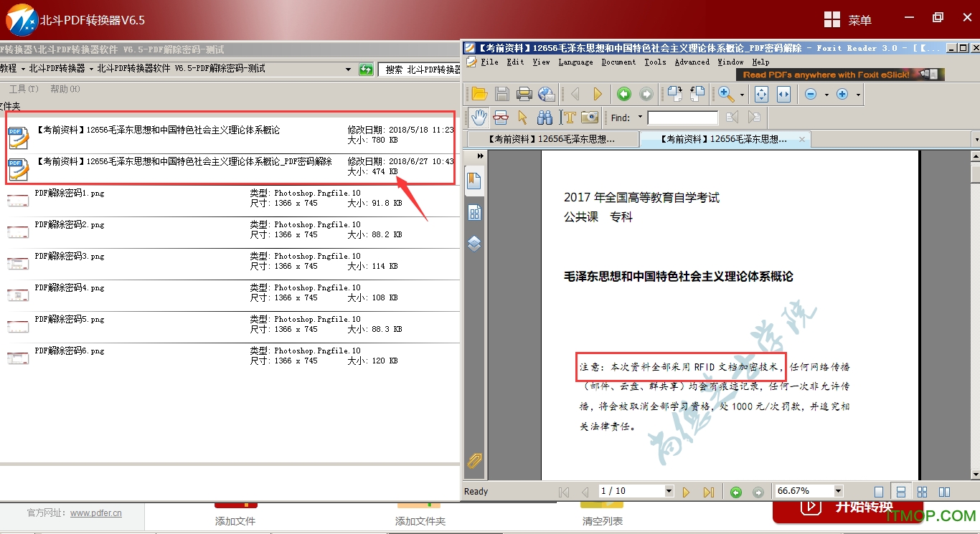
Task: Open the layers panel in sidebar
Action: [x=474, y=244]
